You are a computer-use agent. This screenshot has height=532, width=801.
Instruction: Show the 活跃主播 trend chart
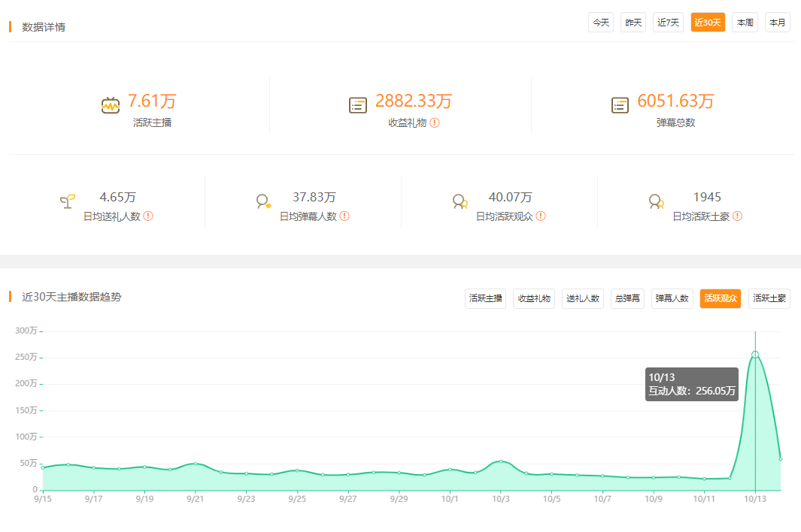click(485, 298)
